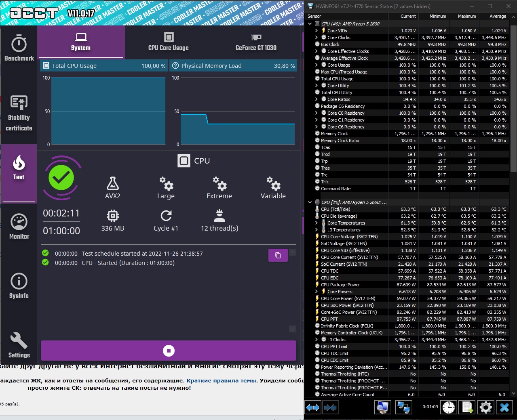517x420 pixels.
Task: Expand the Core VIDs row in HWiNFO
Action: pyautogui.click(x=317, y=31)
